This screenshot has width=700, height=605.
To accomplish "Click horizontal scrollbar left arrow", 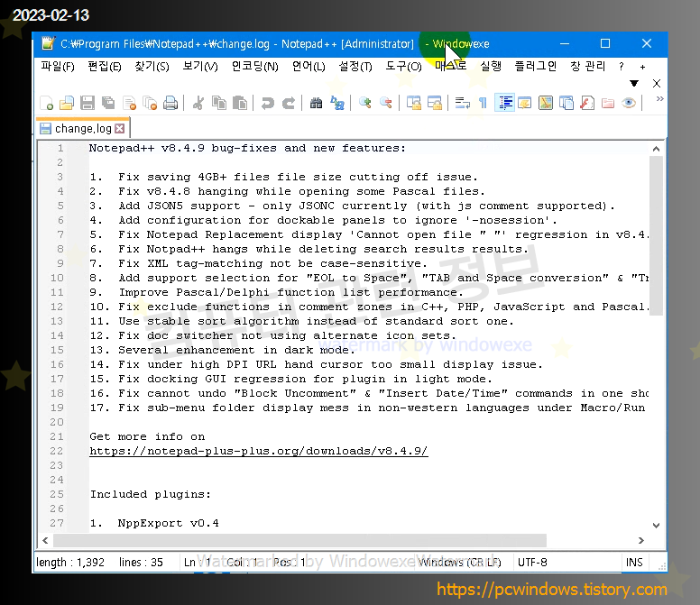I will [45, 540].
